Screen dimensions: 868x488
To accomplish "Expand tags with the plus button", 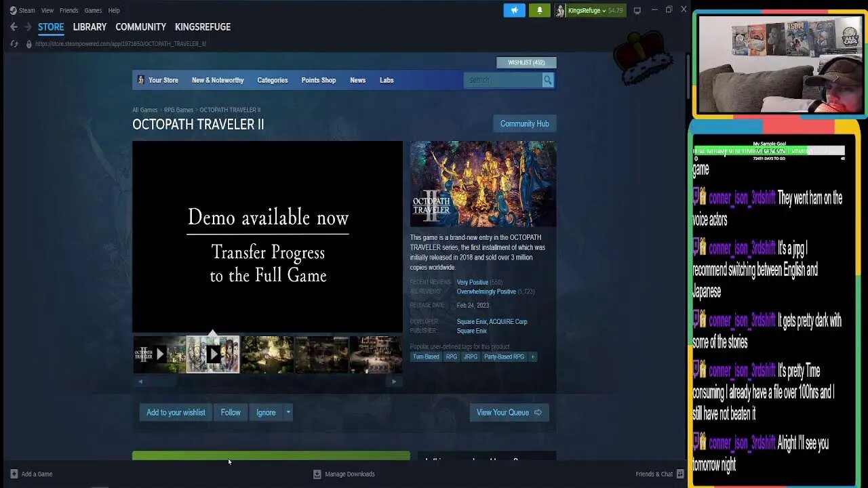I will pyautogui.click(x=532, y=357).
